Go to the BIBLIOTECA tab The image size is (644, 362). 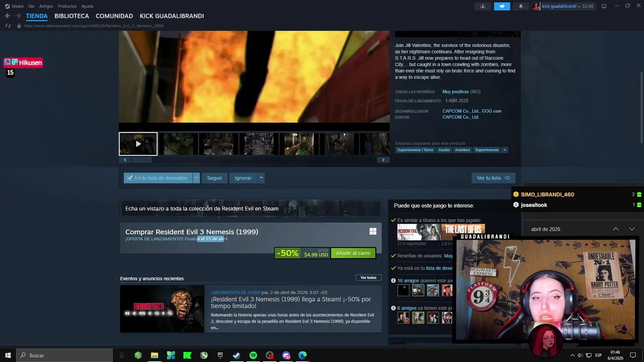[x=71, y=16]
